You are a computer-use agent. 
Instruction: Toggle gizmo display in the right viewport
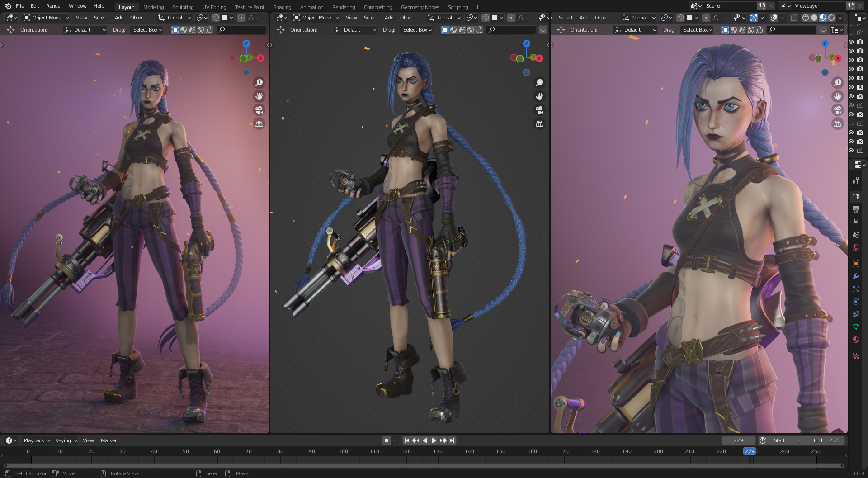tap(754, 18)
